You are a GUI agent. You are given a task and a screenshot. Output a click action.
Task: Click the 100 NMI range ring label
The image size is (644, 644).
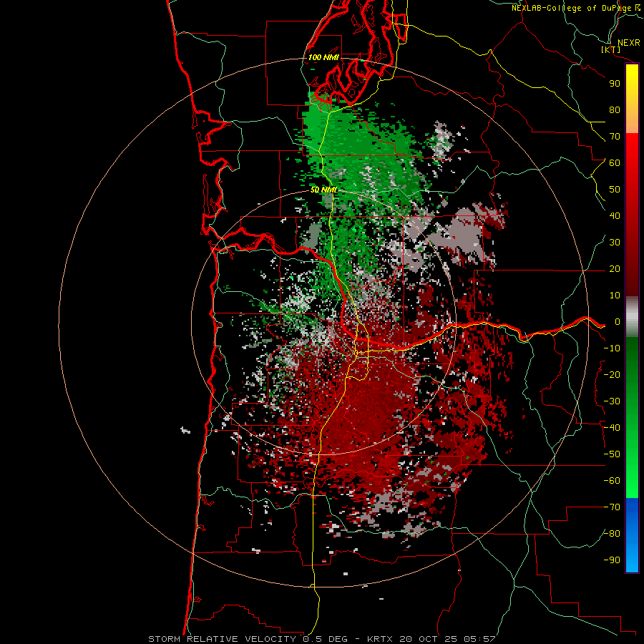(x=323, y=57)
